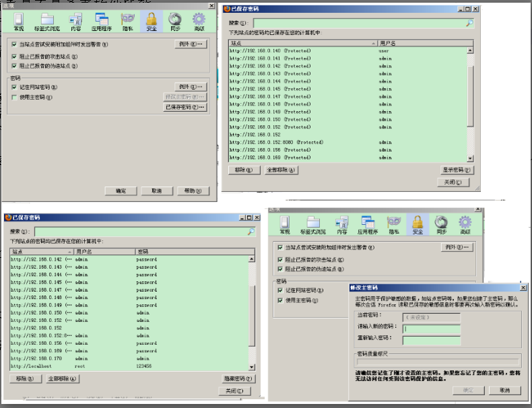532x408 pixels.
Task: Select 同步 (Sync) icon in upper-left Options window
Action: coord(174,22)
